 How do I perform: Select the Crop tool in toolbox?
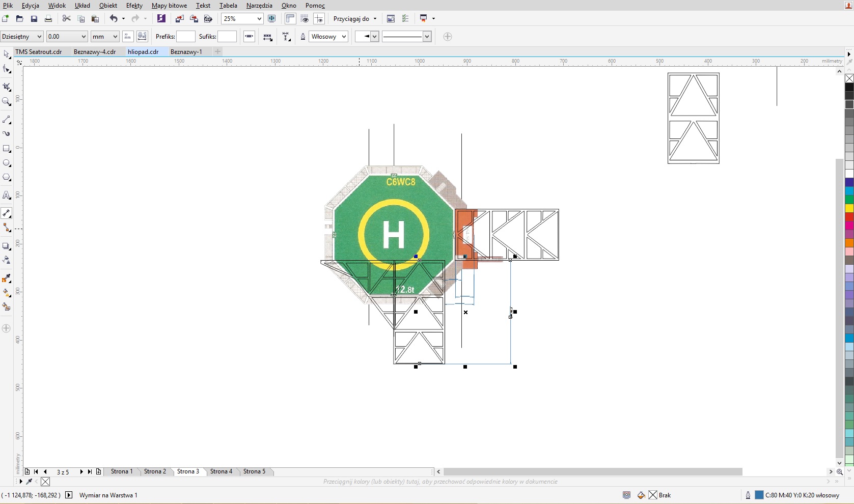coord(7,87)
